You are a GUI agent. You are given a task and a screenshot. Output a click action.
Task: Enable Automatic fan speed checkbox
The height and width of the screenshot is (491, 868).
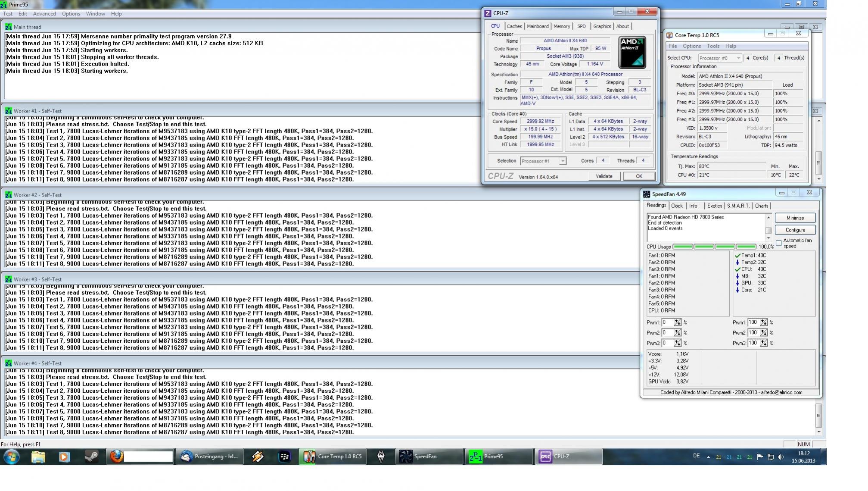779,243
